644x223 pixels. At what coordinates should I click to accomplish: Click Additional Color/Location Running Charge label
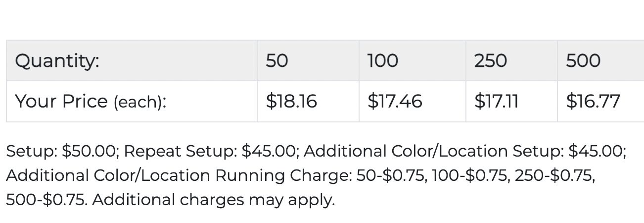(179, 175)
